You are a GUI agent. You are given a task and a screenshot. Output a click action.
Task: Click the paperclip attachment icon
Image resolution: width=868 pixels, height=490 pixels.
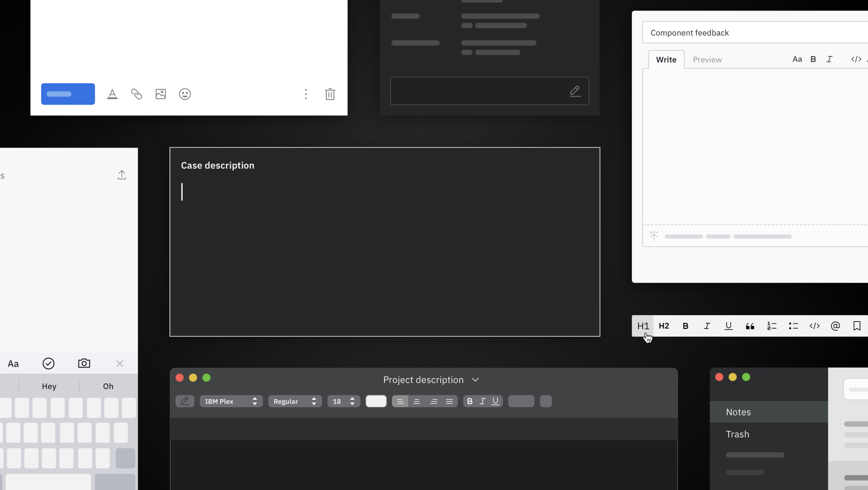pos(137,94)
